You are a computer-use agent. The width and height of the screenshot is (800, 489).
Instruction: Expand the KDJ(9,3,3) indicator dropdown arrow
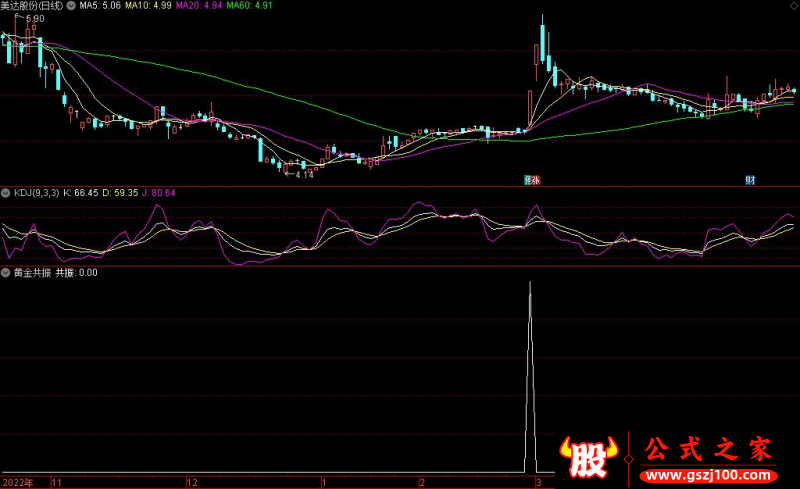pos(5,191)
